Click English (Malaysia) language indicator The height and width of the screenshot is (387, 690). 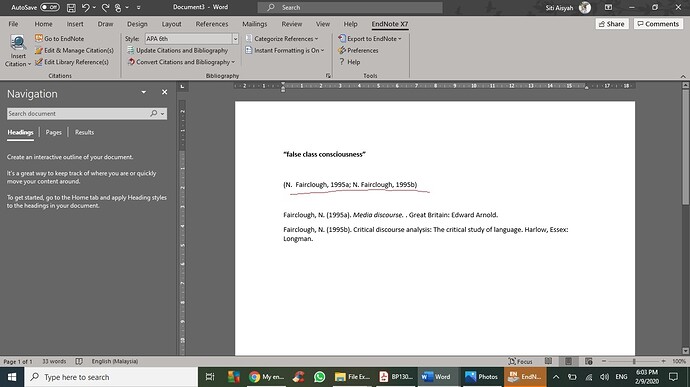[x=114, y=361]
